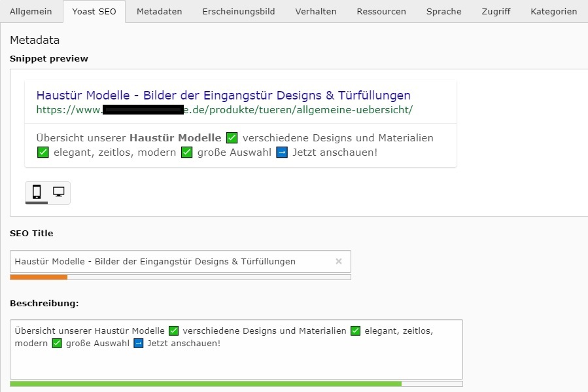Open the Allgemein tab
588x392 pixels.
[x=31, y=12]
